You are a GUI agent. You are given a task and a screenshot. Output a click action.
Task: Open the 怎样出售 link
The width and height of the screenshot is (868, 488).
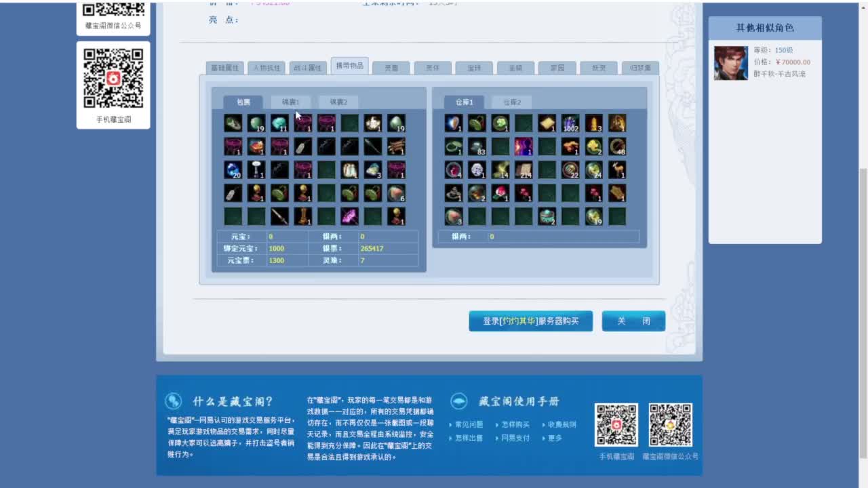[469, 439]
